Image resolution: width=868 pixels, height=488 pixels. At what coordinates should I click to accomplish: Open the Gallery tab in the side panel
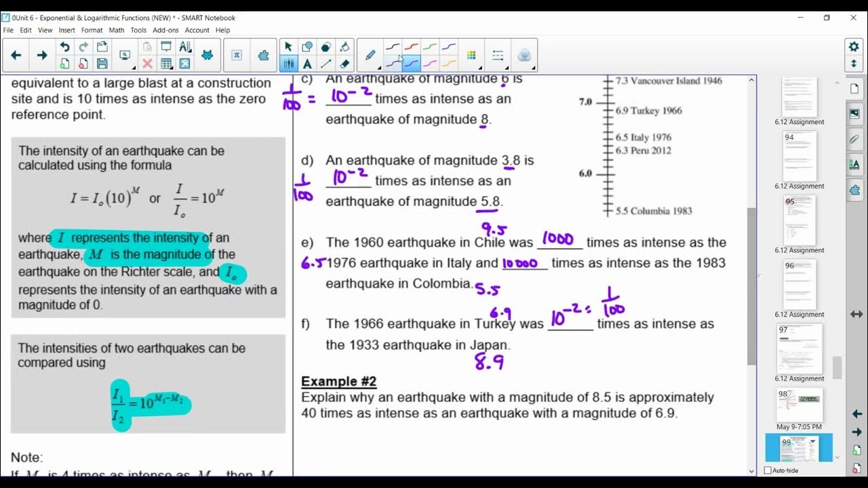(x=854, y=113)
